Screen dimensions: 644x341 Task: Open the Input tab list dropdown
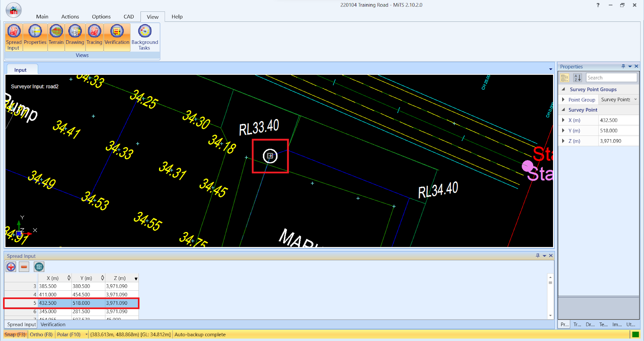551,70
